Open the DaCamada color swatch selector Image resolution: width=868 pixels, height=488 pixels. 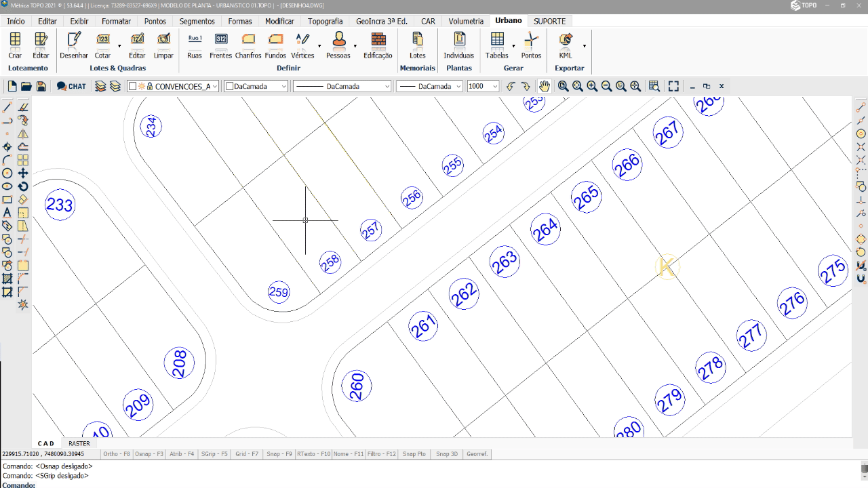[x=256, y=86]
